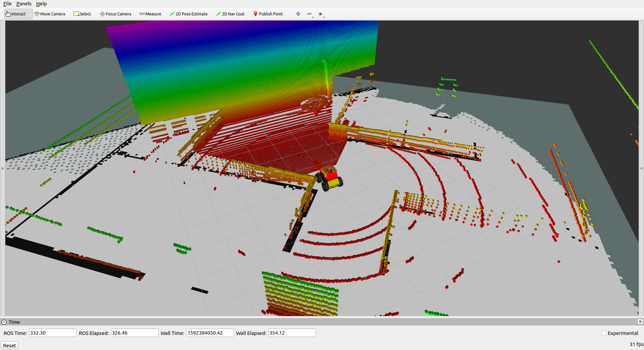
Task: Click the clock icon in Time panel
Action: click(4, 322)
